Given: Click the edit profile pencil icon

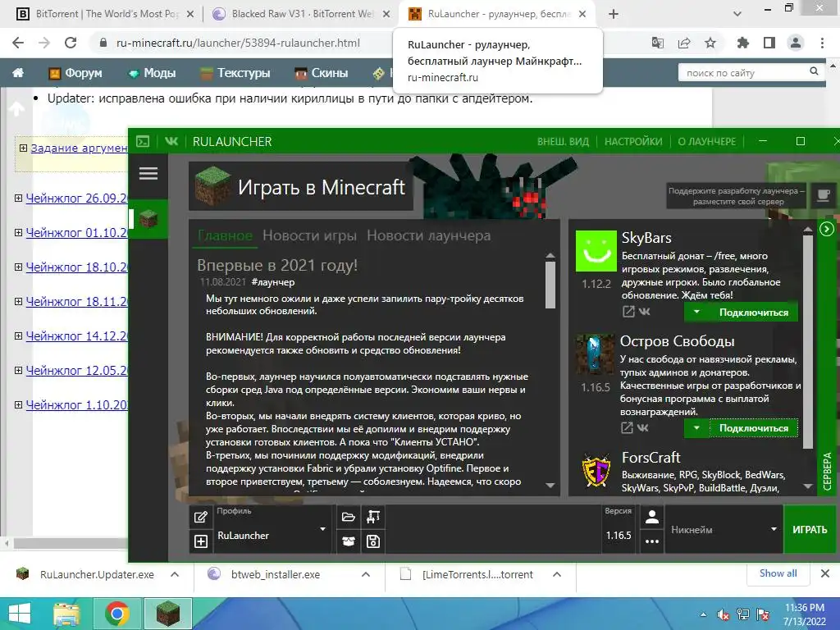Looking at the screenshot, I should click(201, 517).
